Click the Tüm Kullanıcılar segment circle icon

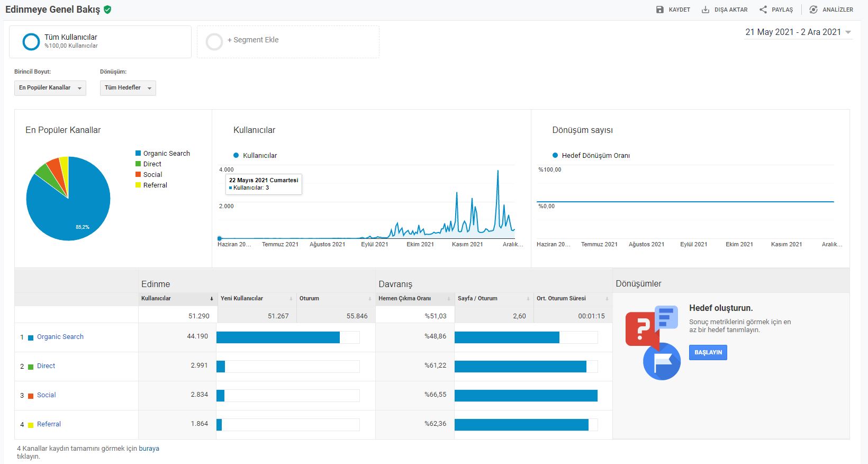[31, 42]
